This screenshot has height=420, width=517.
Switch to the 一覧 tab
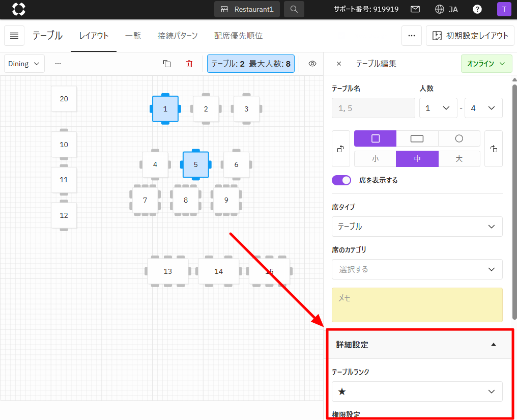point(133,36)
